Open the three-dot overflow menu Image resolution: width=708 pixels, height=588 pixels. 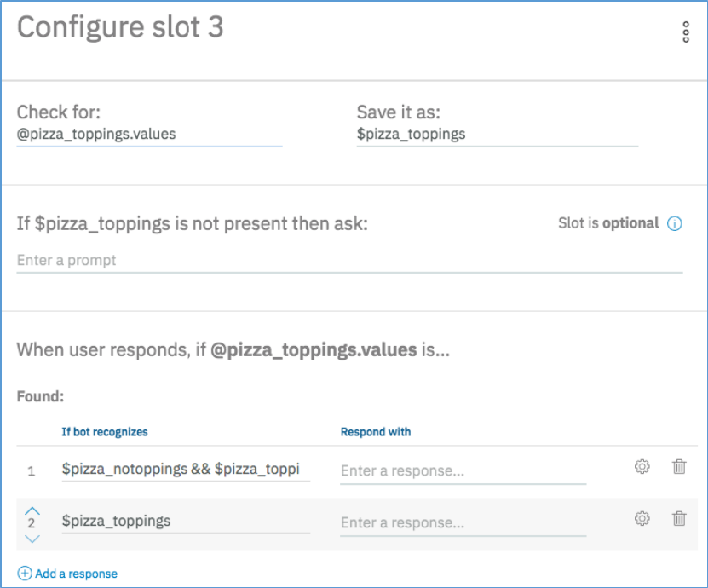point(686,32)
